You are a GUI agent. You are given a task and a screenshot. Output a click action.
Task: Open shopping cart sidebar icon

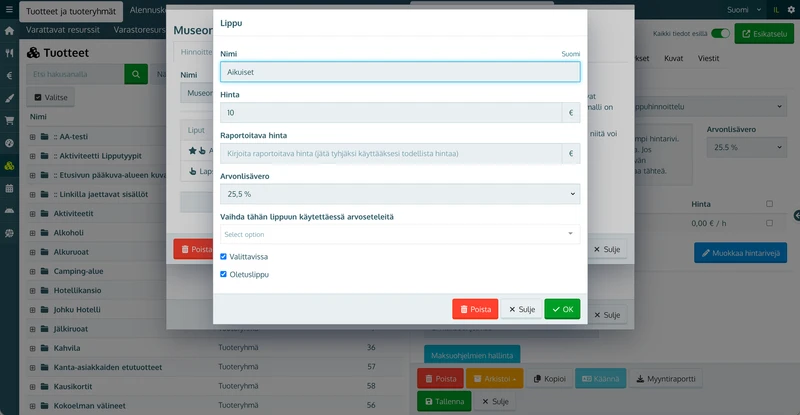click(9, 120)
